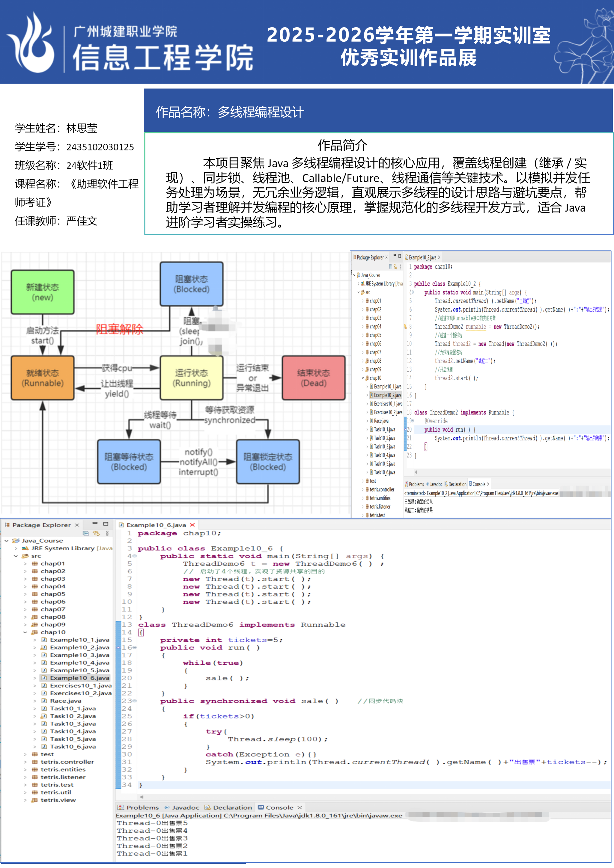Click the green 新建状态 (new) state box
614x868 pixels.
coord(42,292)
